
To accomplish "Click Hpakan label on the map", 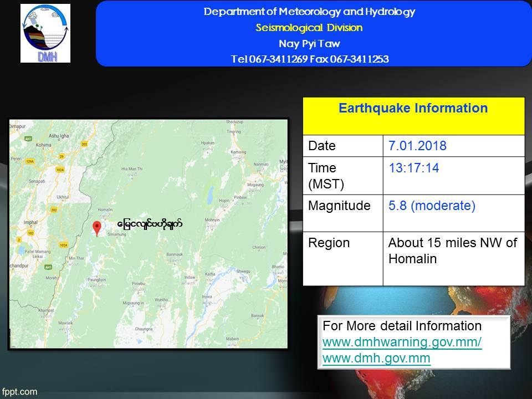I will [x=208, y=143].
